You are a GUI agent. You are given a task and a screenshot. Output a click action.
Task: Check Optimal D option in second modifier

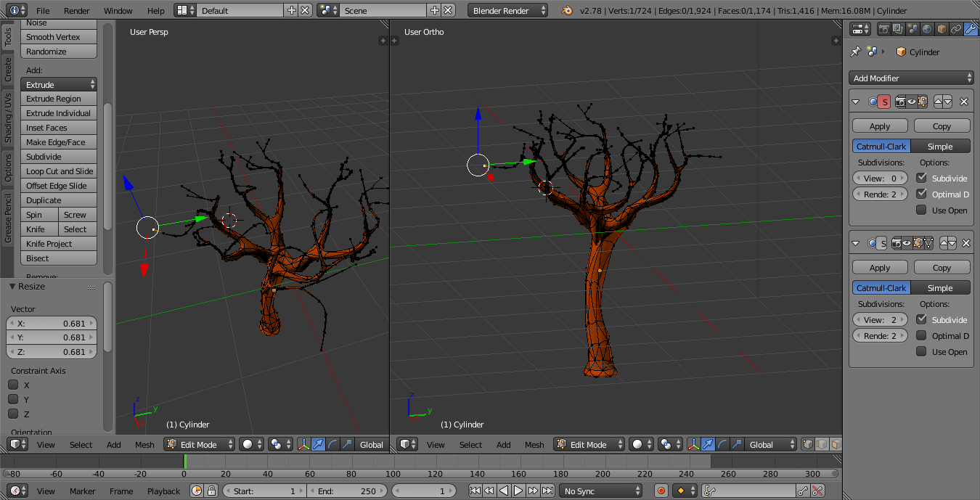tap(921, 336)
